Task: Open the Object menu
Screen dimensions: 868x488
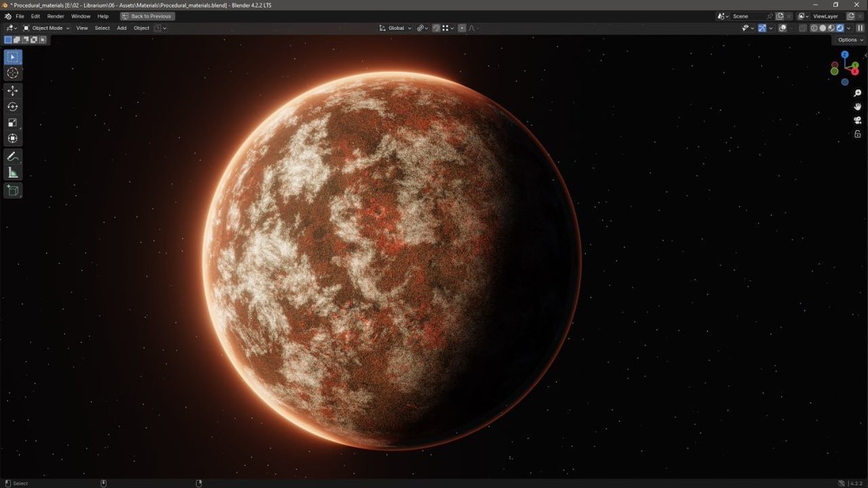Action: pyautogui.click(x=141, y=27)
